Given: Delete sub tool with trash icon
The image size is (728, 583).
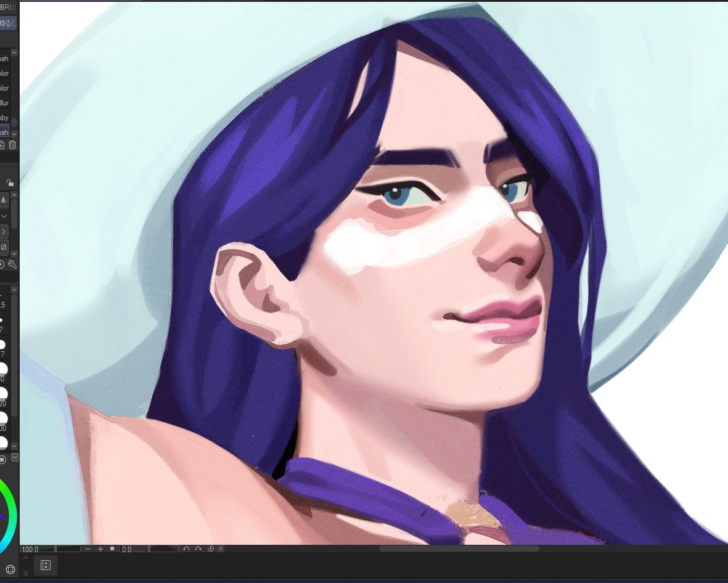Looking at the screenshot, I should click(12, 145).
